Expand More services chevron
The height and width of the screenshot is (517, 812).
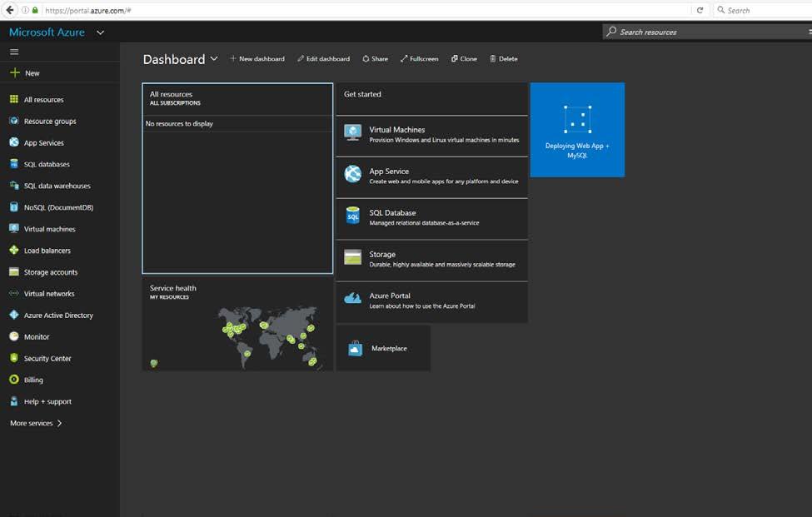60,423
